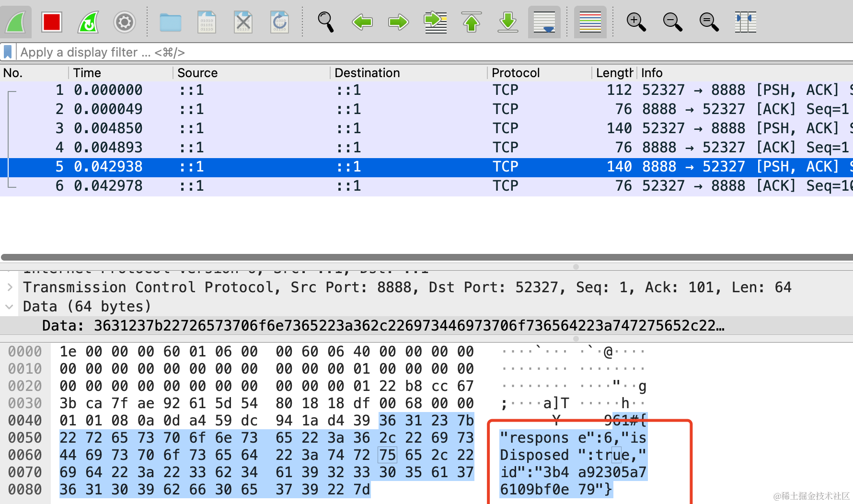Zoom in on the packet list text

pyautogui.click(x=636, y=22)
